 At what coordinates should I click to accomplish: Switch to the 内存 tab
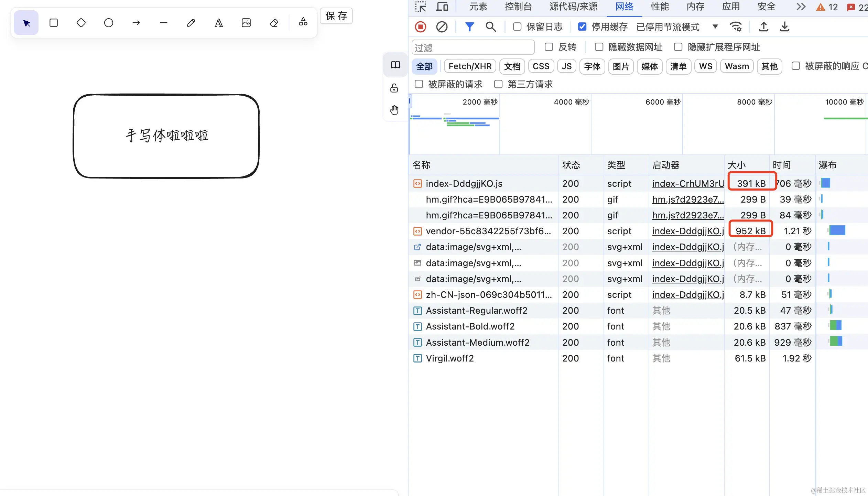coord(695,7)
